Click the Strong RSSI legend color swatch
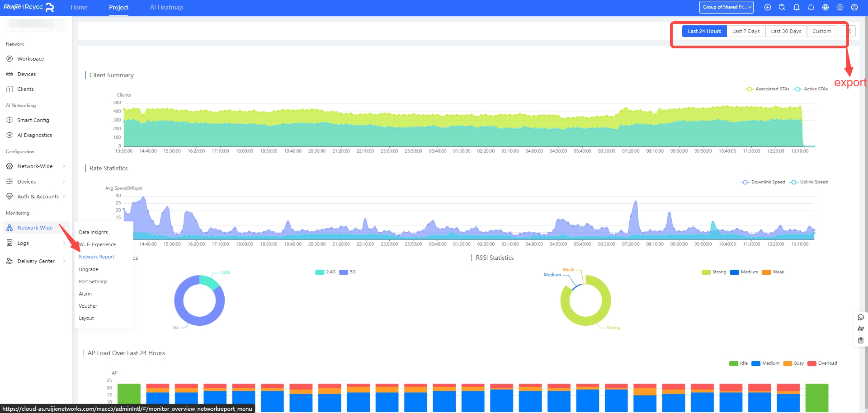The image size is (868, 413). [706, 272]
